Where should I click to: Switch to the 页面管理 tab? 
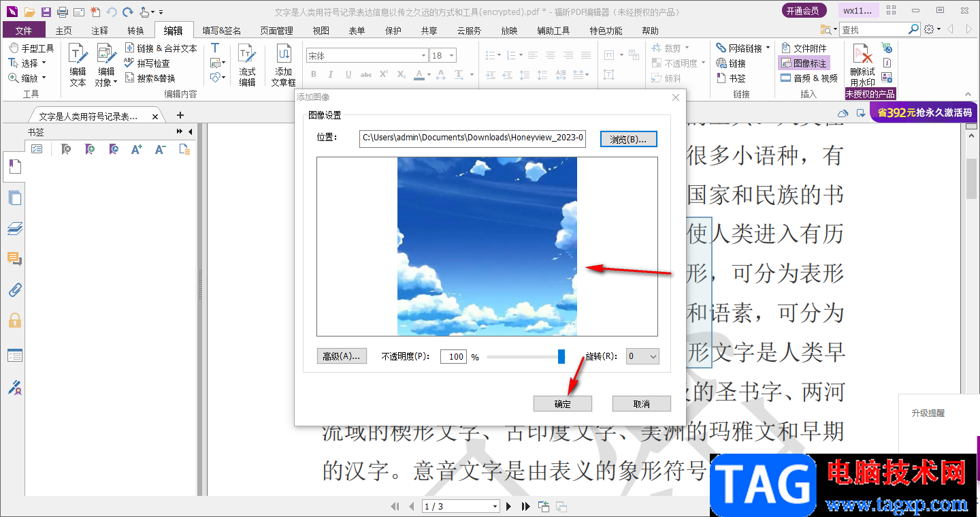(x=276, y=31)
